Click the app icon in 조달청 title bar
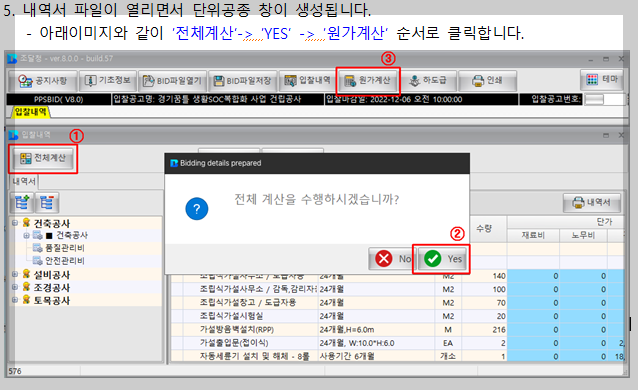The image size is (638, 390). (12, 59)
